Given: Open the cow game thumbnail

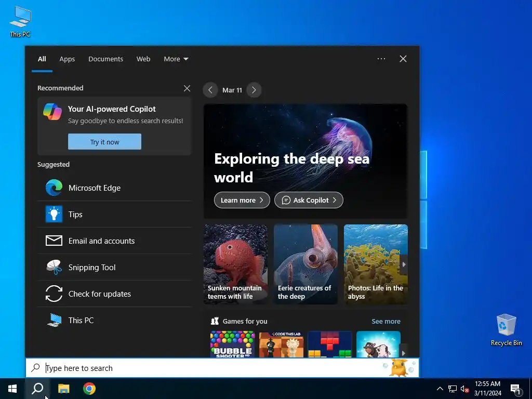Looking at the screenshot, I should 379,344.
